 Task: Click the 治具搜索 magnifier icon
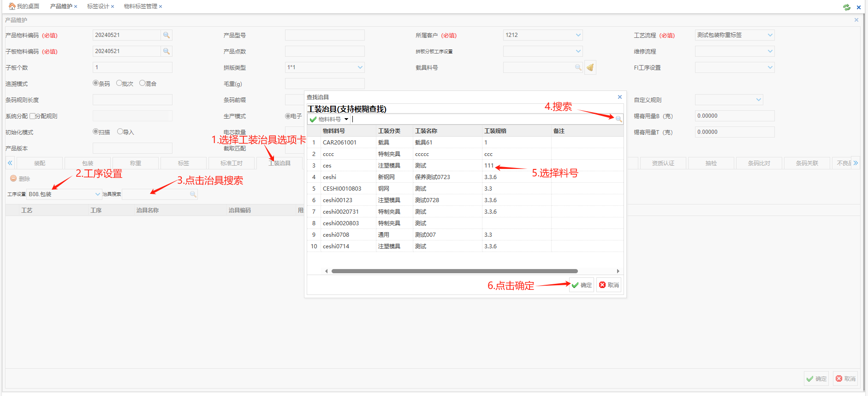(x=193, y=194)
